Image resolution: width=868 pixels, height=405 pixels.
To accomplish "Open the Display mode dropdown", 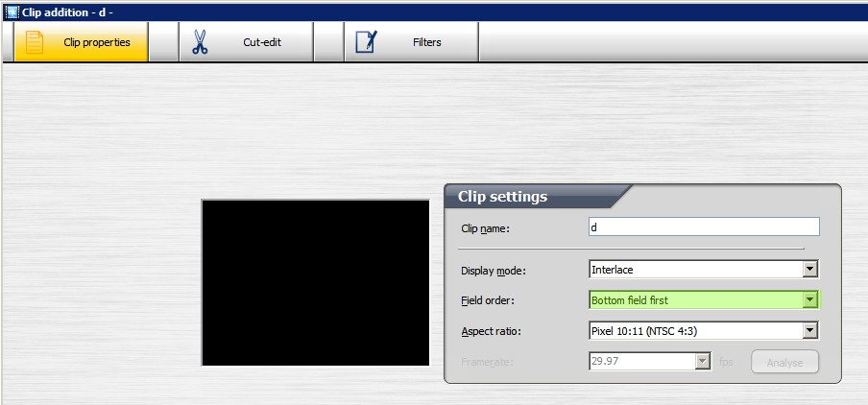I will (x=810, y=270).
